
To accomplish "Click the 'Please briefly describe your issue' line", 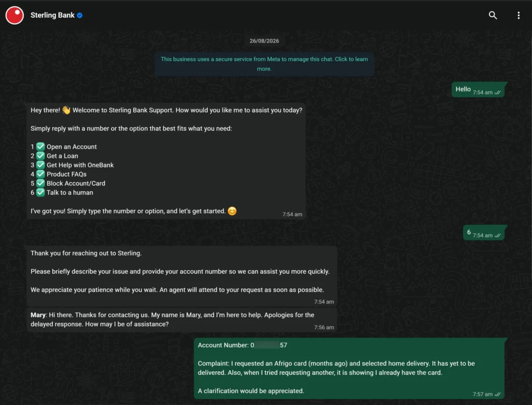I will tap(180, 272).
